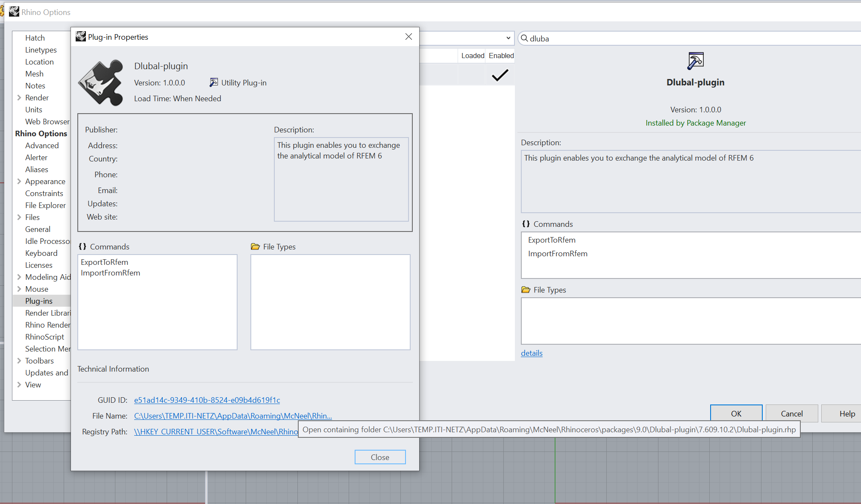
Task: Select ExportToRfem in right panel commands
Action: pyautogui.click(x=552, y=240)
